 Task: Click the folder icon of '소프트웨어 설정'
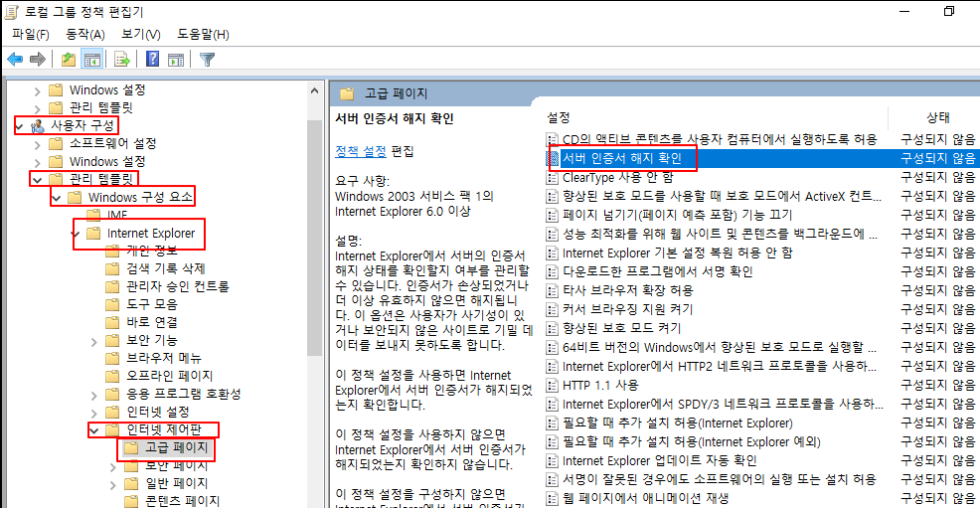(x=57, y=144)
